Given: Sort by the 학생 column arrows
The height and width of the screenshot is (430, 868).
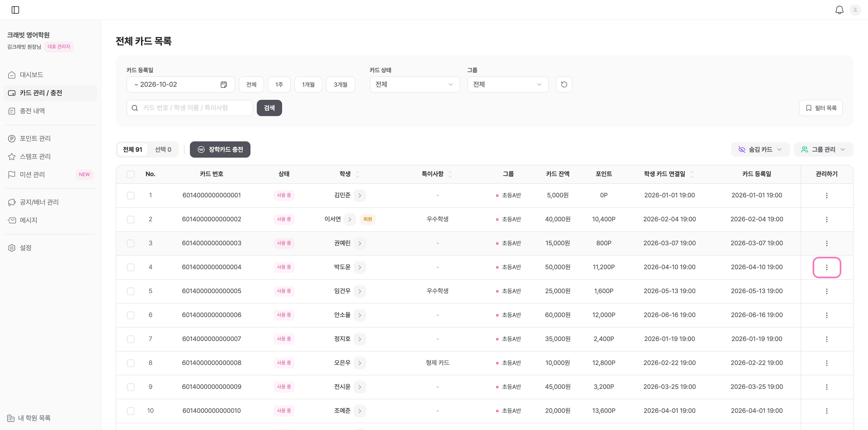Looking at the screenshot, I should tap(358, 174).
